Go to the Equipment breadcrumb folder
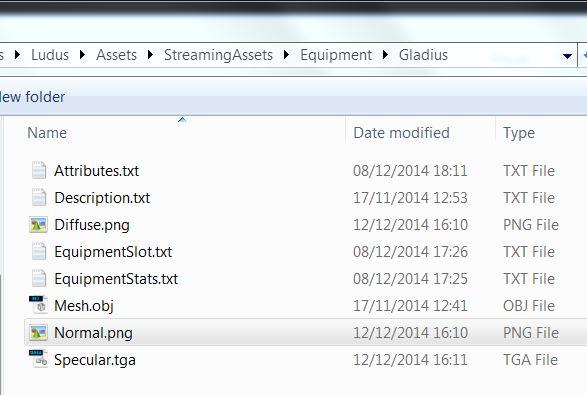Screen dimensions: 587x395 pos(336,55)
